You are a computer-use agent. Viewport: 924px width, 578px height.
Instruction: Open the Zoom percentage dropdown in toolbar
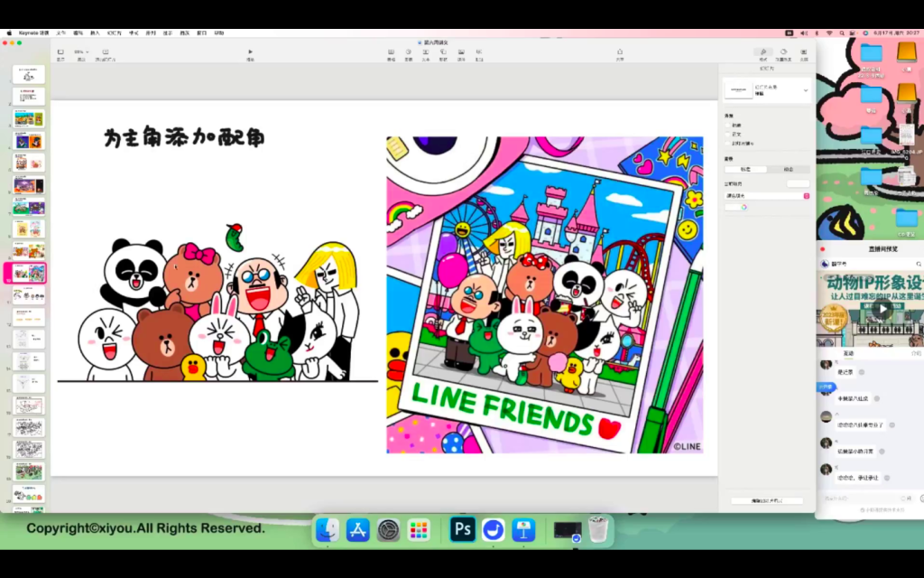click(x=81, y=52)
